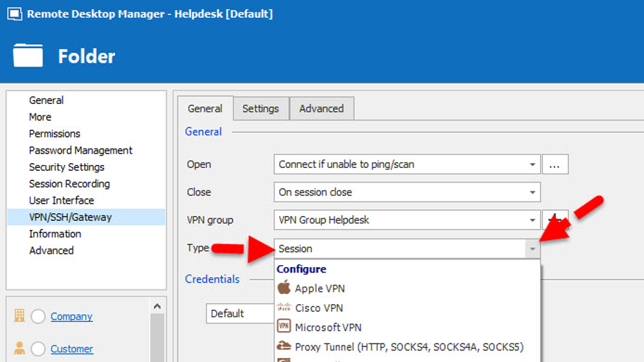This screenshot has height=362, width=644.
Task: Switch to the Settings tab
Action: point(261,109)
